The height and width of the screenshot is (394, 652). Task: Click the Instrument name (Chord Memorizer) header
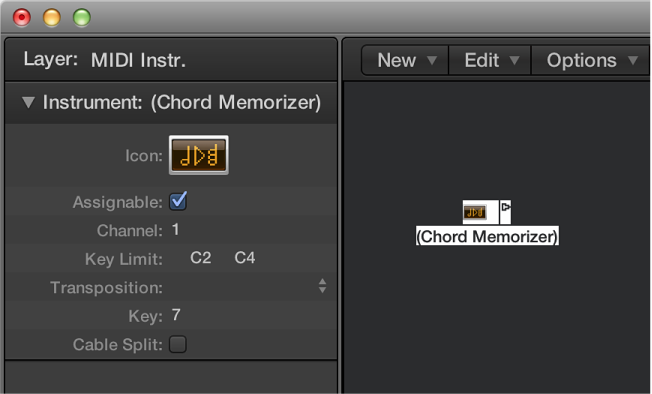point(235,102)
